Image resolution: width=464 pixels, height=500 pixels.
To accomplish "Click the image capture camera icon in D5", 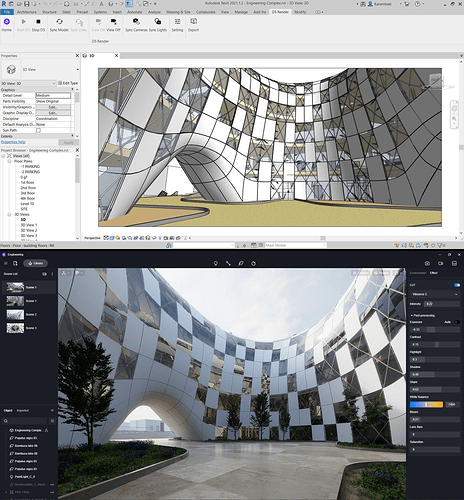I will 427,263.
